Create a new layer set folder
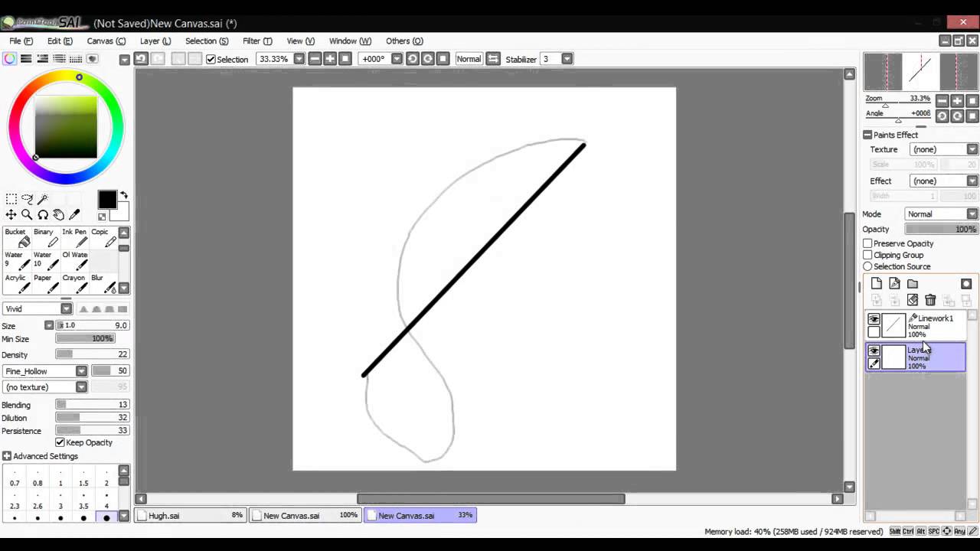Image resolution: width=980 pixels, height=551 pixels. pyautogui.click(x=913, y=284)
